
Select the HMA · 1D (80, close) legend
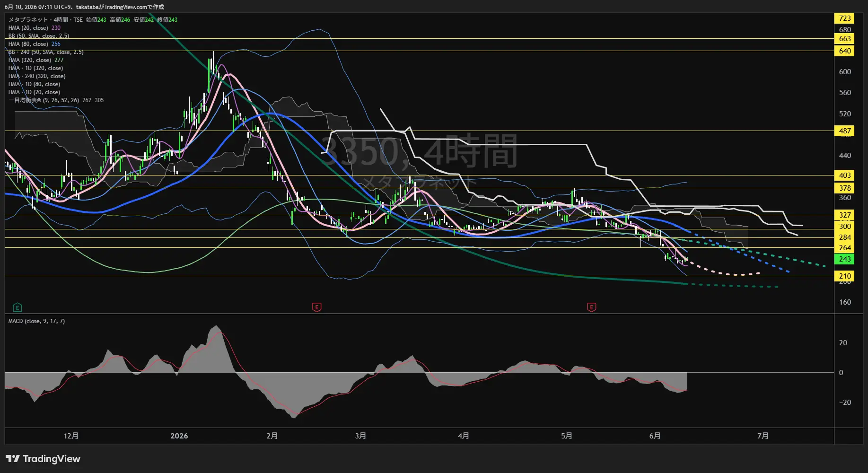click(34, 84)
